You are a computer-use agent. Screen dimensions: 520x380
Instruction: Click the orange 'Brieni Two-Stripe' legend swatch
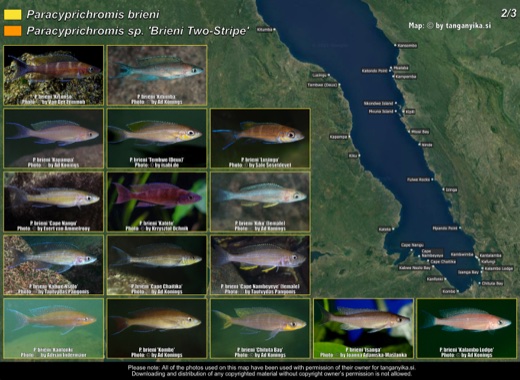[x=12, y=31]
